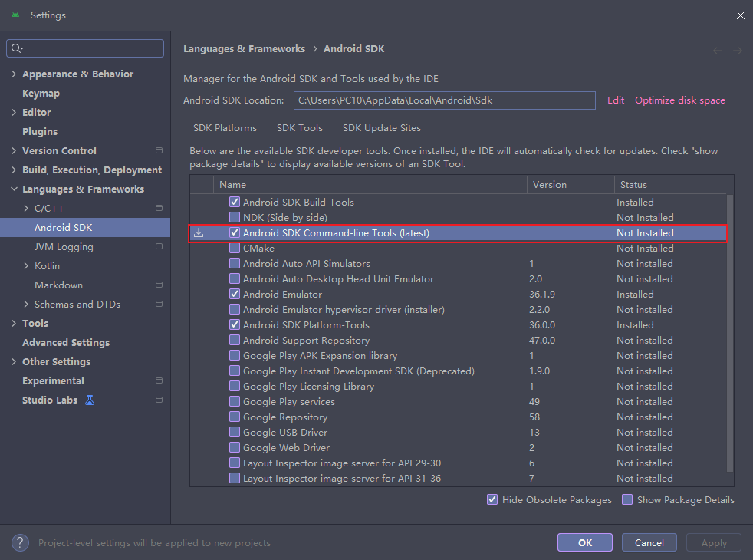753x560 pixels.
Task: Open the SDK Update Sites tab
Action: point(381,128)
